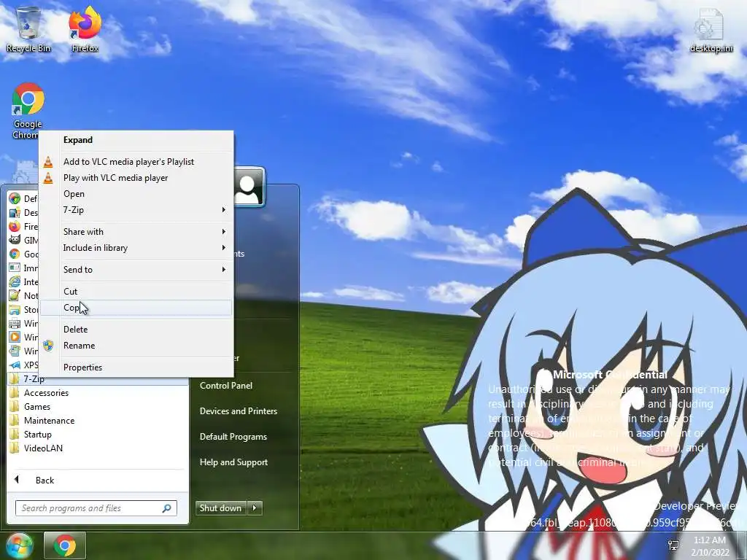
Task: Click the XPS Viewer icon in the programs list
Action: tap(15, 365)
